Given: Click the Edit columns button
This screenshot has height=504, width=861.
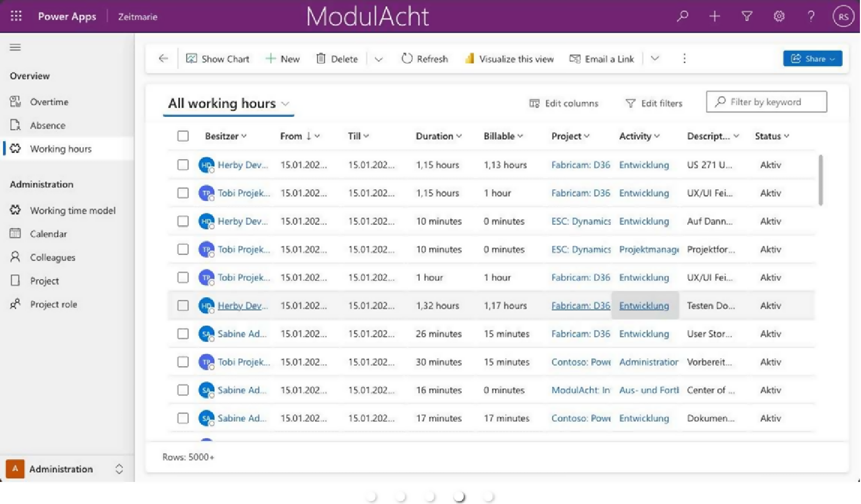Looking at the screenshot, I should tap(563, 103).
